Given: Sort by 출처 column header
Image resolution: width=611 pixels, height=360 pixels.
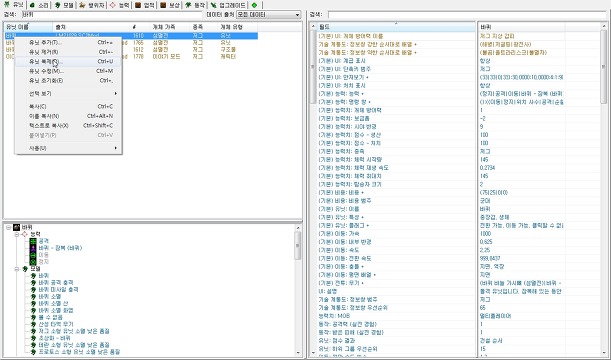Looking at the screenshot, I should [x=92, y=27].
